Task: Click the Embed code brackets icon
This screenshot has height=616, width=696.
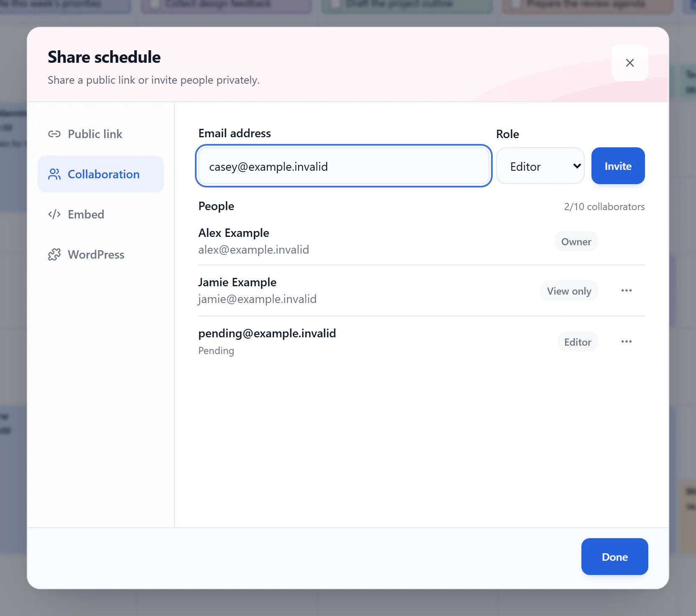Action: coord(54,214)
